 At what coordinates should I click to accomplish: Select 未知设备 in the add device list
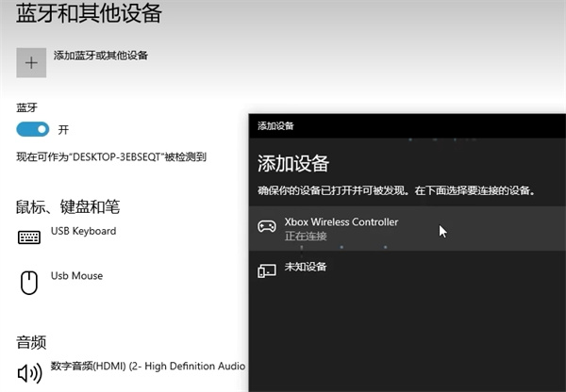tap(306, 268)
